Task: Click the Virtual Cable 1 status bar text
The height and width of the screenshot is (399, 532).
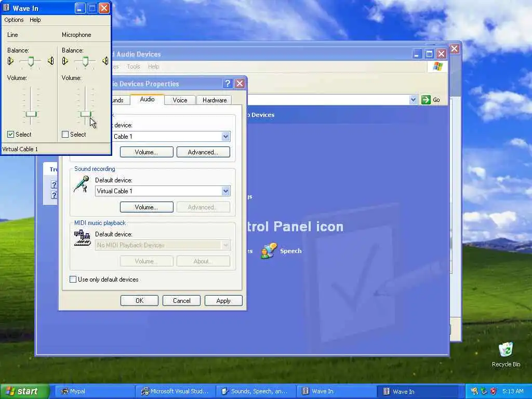Action: click(20, 149)
